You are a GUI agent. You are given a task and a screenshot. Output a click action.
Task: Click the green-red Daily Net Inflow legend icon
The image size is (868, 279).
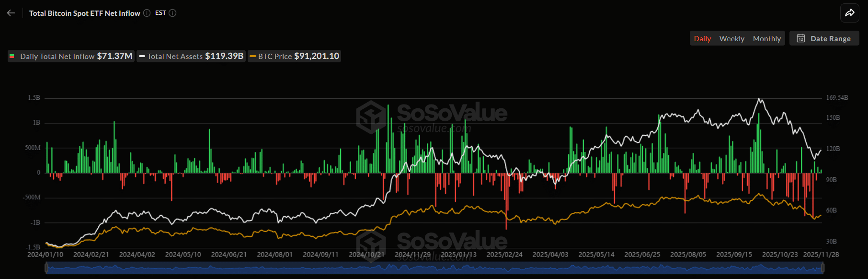(x=12, y=57)
